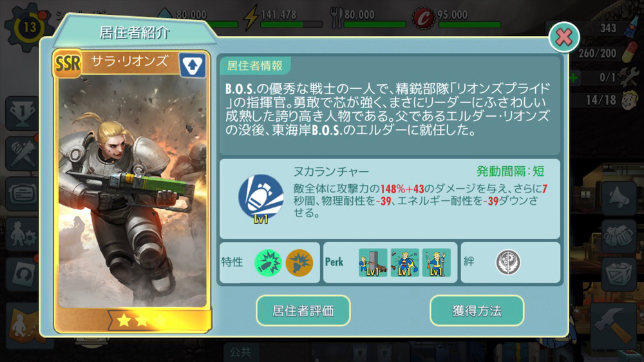Open 居住者評価 resident rating
The height and width of the screenshot is (362, 644).
point(303,310)
